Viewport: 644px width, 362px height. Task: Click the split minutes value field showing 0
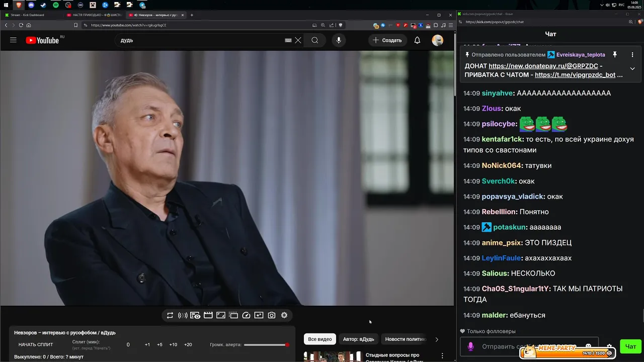pyautogui.click(x=128, y=344)
